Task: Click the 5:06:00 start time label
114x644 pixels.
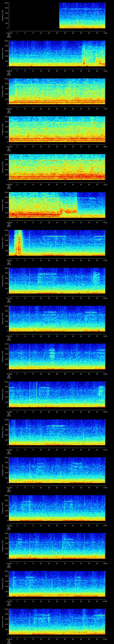Action: (x=9, y=109)
